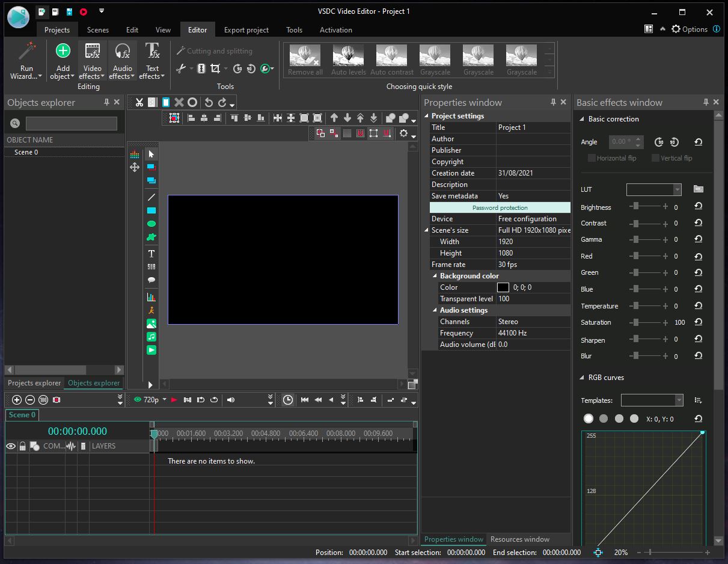Screen dimensions: 728x564
Task: Select the Text tool in the vertical toolbar
Action: [x=151, y=253]
